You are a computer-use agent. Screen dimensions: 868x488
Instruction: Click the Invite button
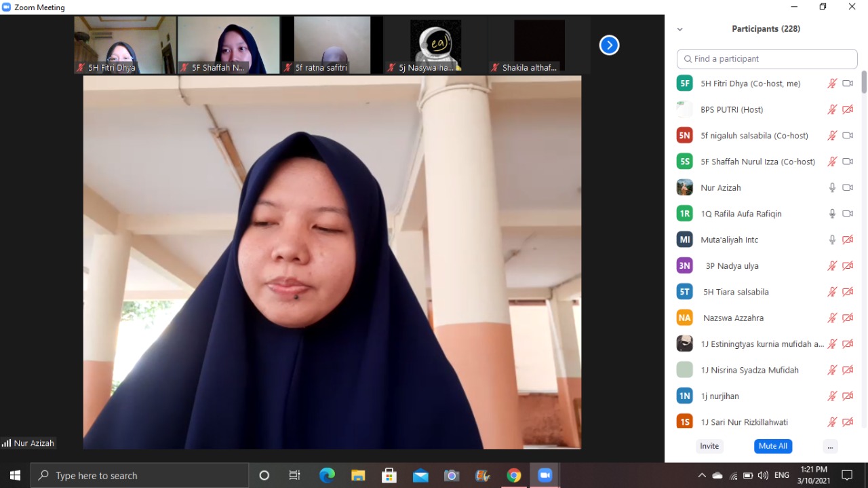(x=709, y=446)
